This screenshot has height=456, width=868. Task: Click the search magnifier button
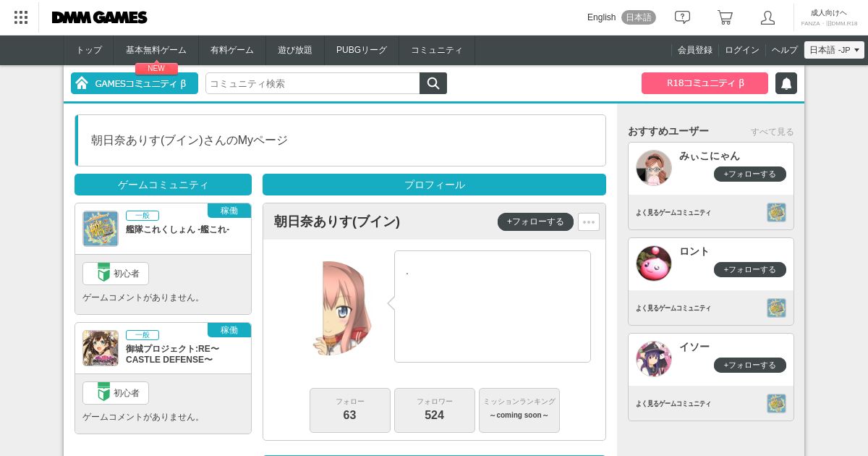tap(433, 83)
